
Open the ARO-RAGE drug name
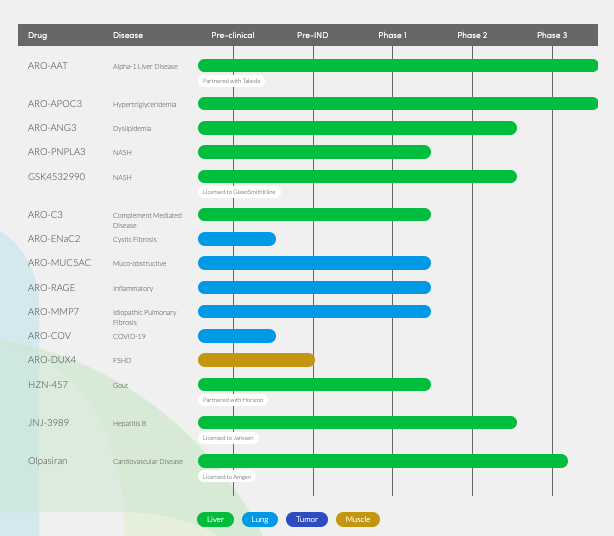pos(51,287)
